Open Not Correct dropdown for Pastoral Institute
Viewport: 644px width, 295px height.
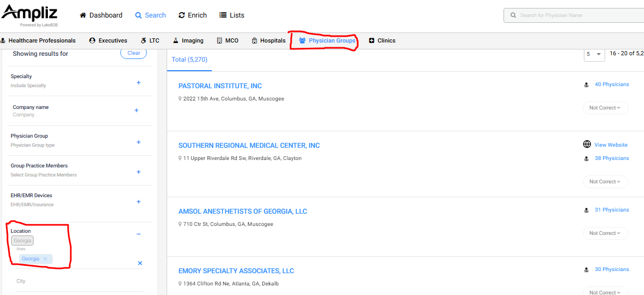point(606,108)
